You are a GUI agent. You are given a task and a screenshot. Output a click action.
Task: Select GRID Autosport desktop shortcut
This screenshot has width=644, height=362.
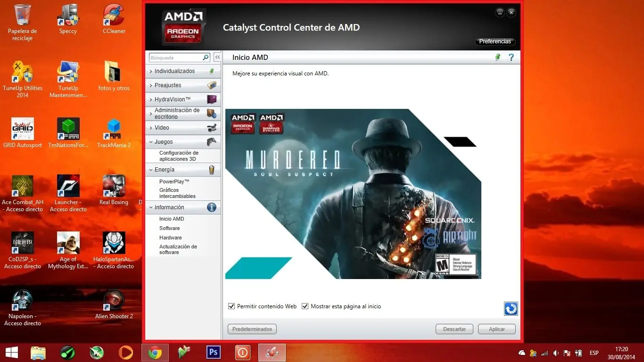point(22,133)
